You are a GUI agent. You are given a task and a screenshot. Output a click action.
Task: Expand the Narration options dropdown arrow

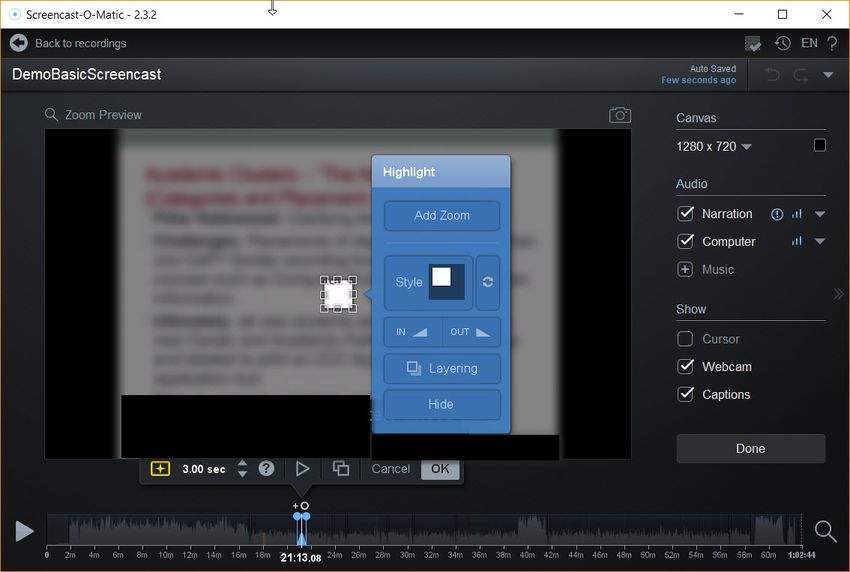(820, 214)
